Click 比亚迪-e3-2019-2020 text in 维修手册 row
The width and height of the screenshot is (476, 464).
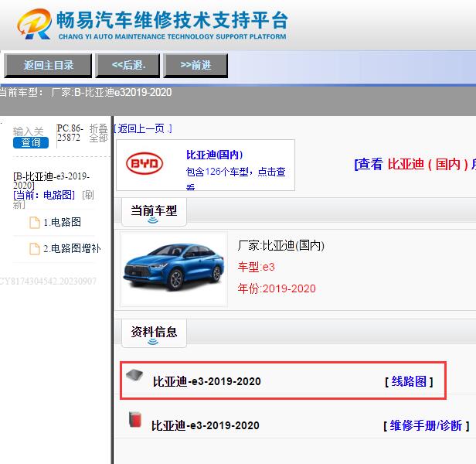coord(206,425)
